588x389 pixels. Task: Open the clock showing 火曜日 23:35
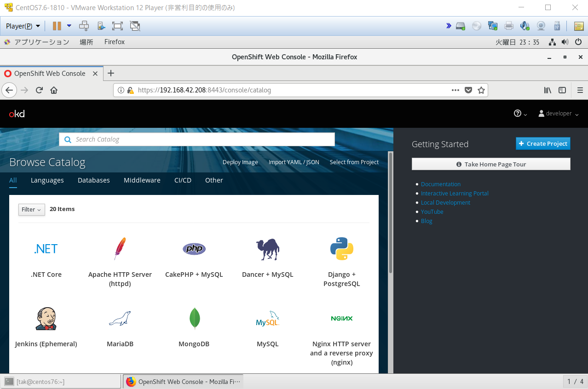[x=517, y=42]
